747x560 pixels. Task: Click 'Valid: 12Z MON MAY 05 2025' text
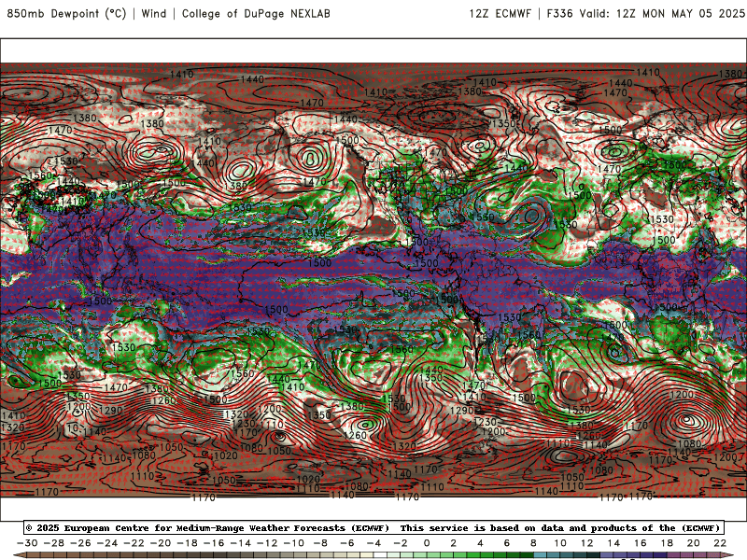click(662, 13)
